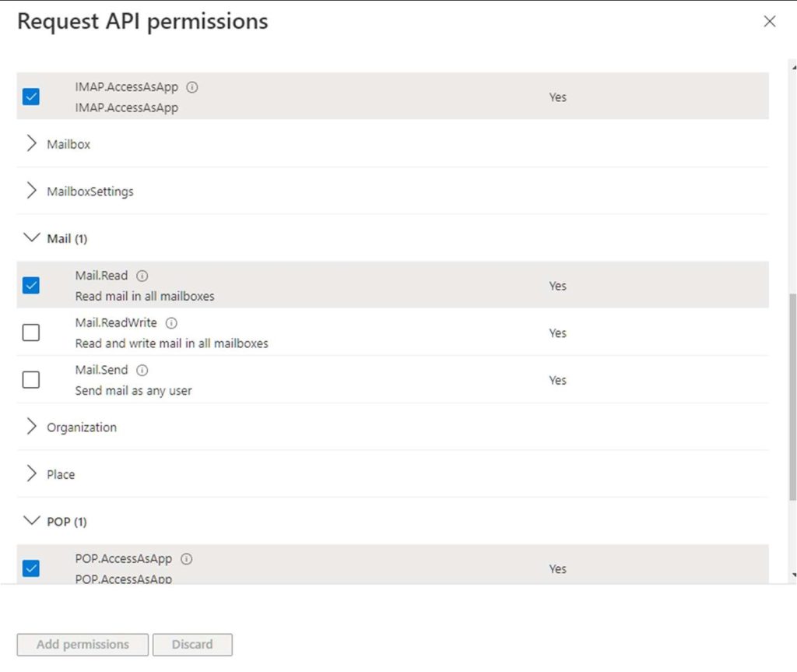Close the Request API permissions panel

[769, 22]
